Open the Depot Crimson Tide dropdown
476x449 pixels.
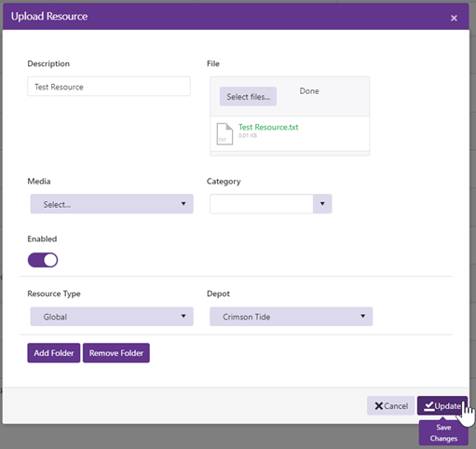coord(291,317)
